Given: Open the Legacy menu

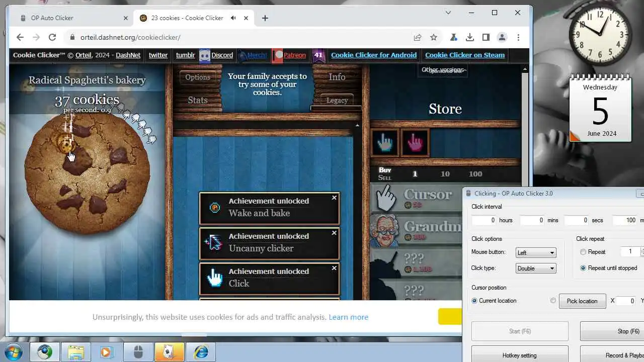Looking at the screenshot, I should point(337,100).
